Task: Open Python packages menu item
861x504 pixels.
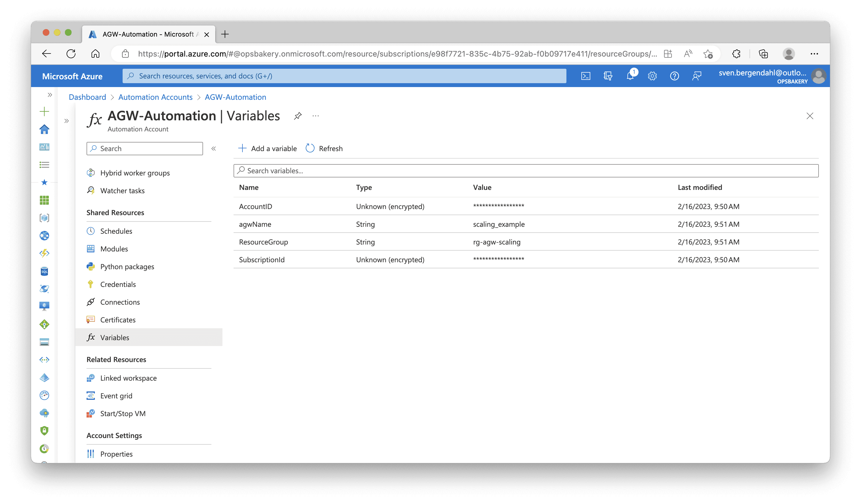Action: pos(127,267)
